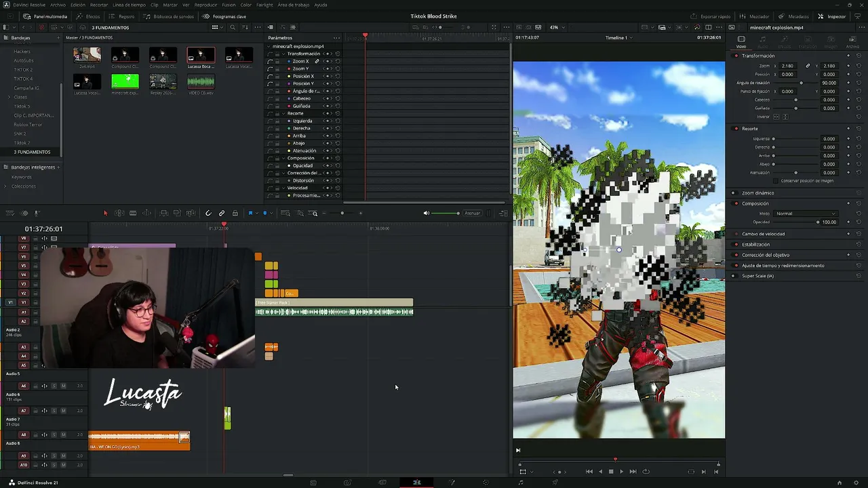Image resolution: width=868 pixels, height=488 pixels.
Task: Search the media pool
Action: tap(233, 27)
